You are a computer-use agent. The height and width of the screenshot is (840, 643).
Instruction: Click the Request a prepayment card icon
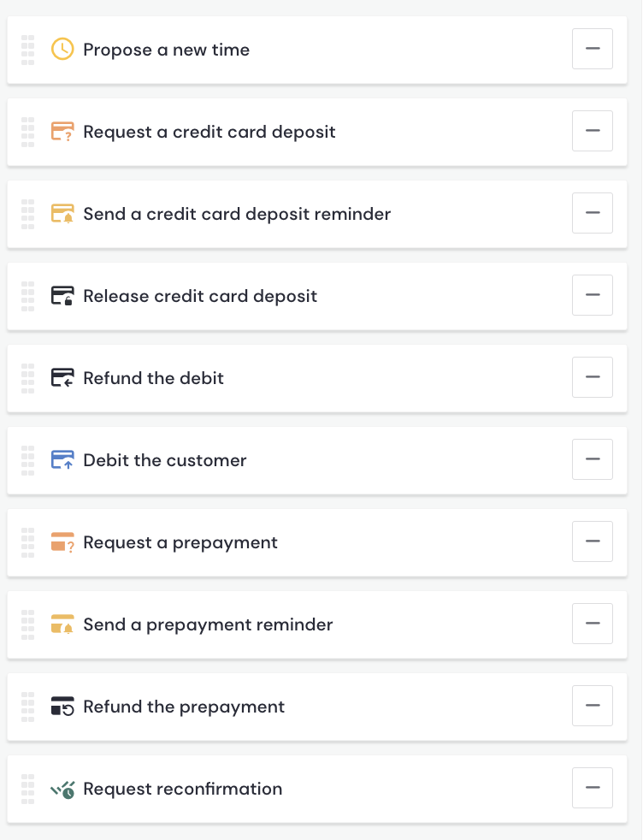pos(62,542)
